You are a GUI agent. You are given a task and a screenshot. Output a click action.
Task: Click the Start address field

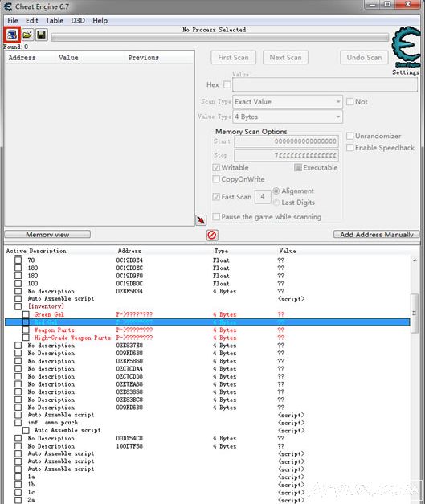tap(286, 141)
